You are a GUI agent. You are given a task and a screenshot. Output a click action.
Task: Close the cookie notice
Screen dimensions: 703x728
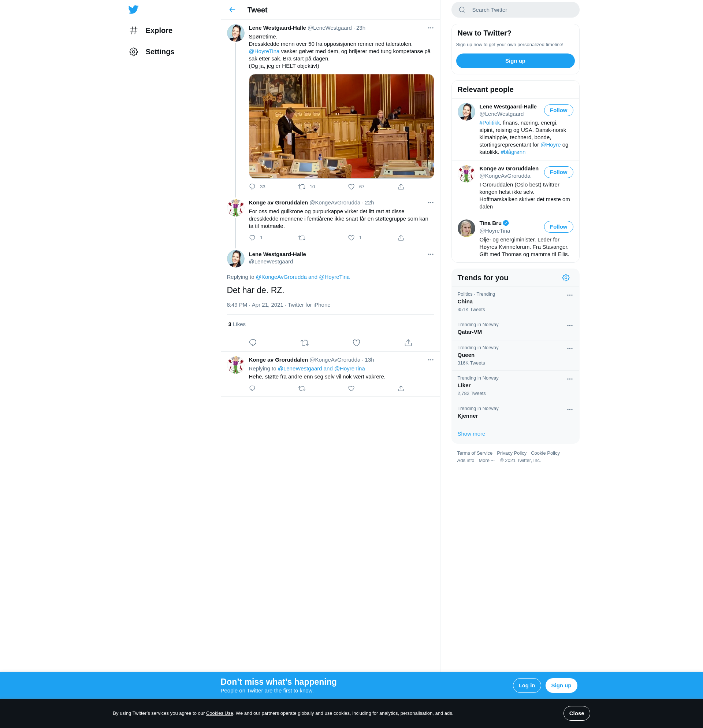[576, 713]
